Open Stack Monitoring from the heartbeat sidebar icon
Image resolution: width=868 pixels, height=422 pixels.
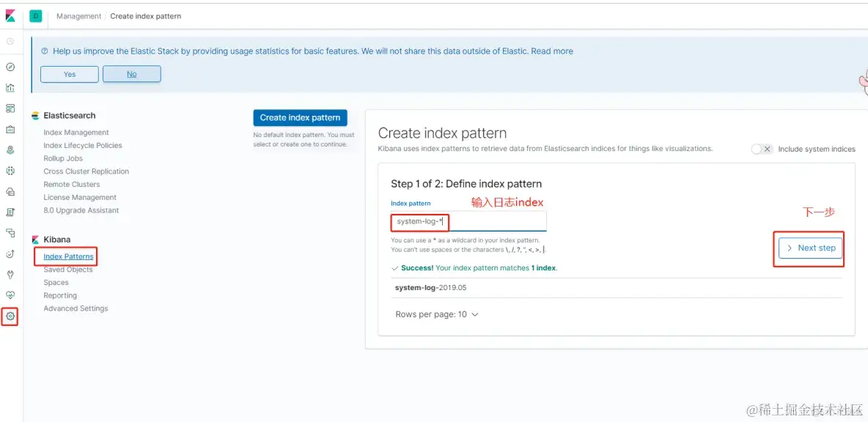[10, 295]
